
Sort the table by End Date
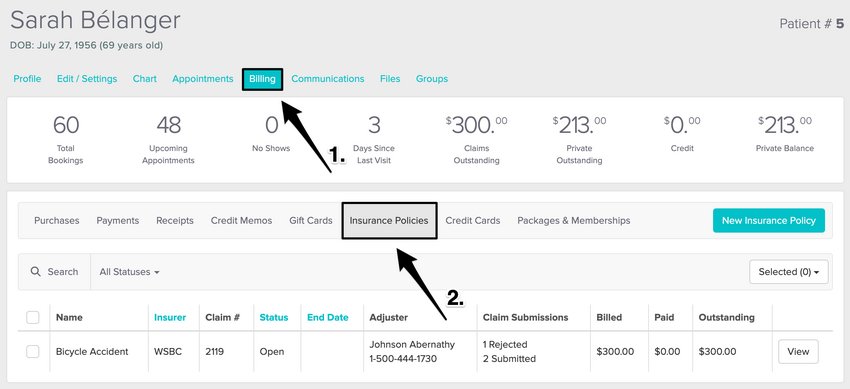327,317
